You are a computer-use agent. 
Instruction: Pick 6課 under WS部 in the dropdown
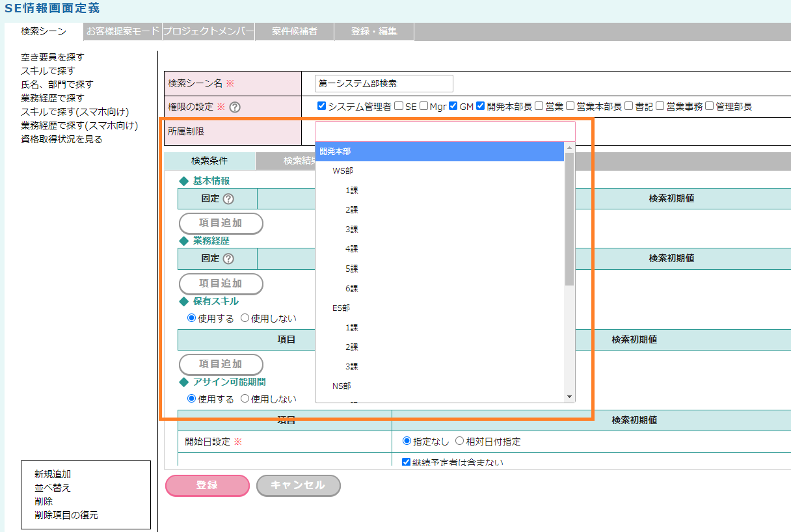click(352, 288)
